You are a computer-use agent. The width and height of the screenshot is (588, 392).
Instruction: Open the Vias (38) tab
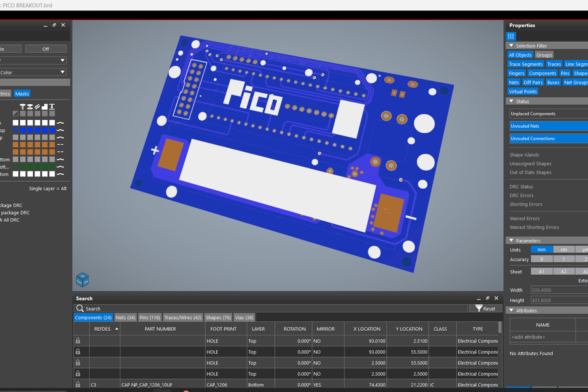click(x=244, y=317)
